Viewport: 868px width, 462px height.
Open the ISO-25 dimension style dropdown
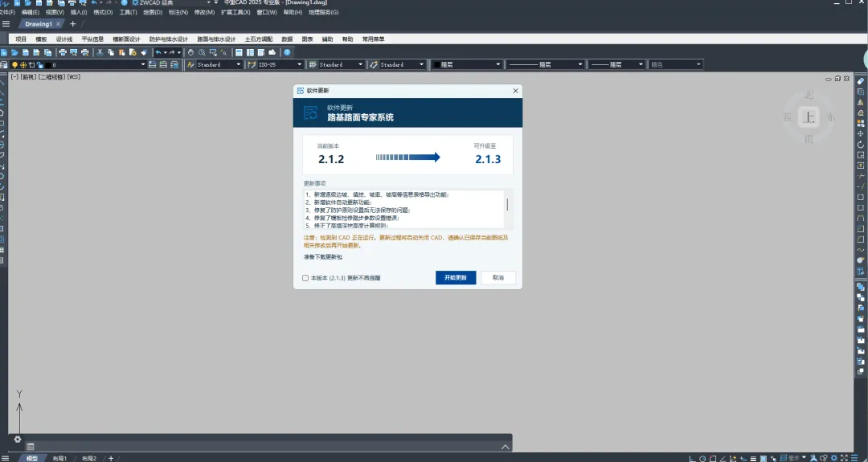pos(300,65)
